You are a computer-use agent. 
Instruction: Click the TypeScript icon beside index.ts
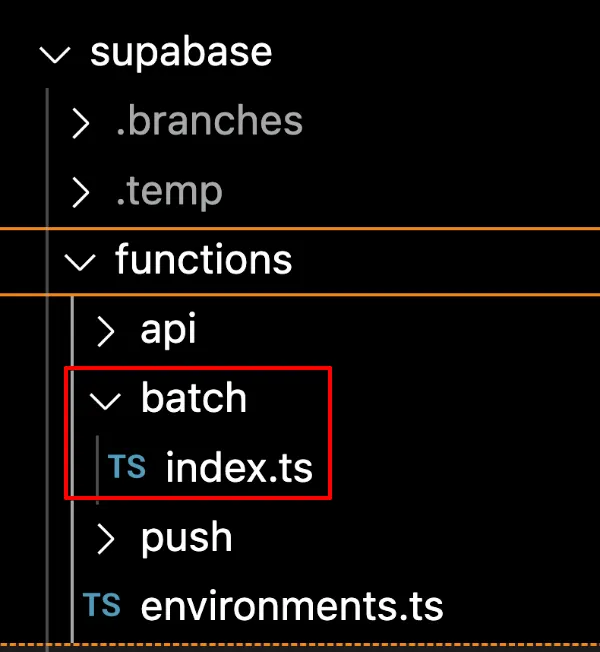[x=127, y=467]
